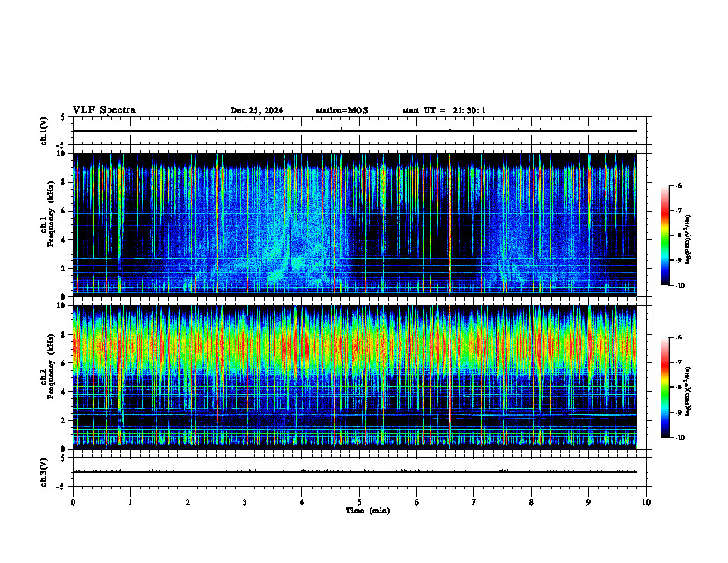Click the "-10" tick on ch.2 colorbar
This screenshot has width=728, height=563.
point(679,438)
